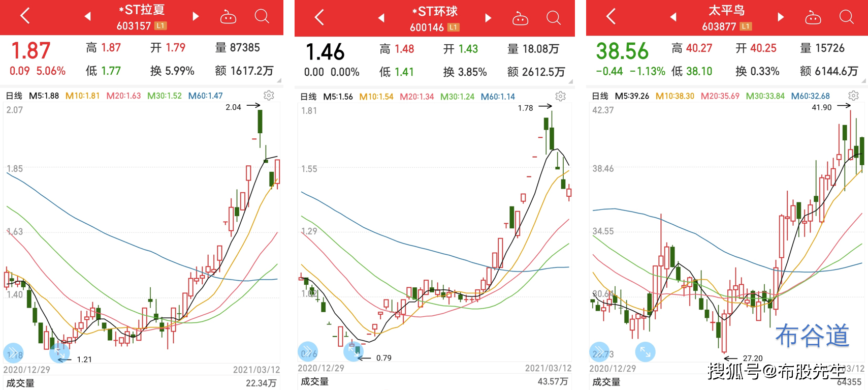Click the 0.79 low price marker

[384, 358]
